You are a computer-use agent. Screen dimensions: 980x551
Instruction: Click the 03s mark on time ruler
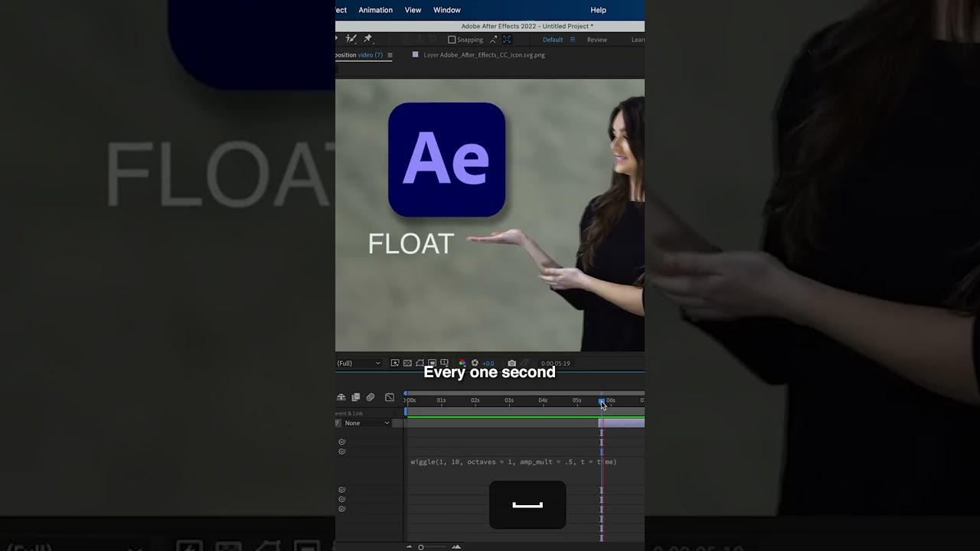[509, 400]
